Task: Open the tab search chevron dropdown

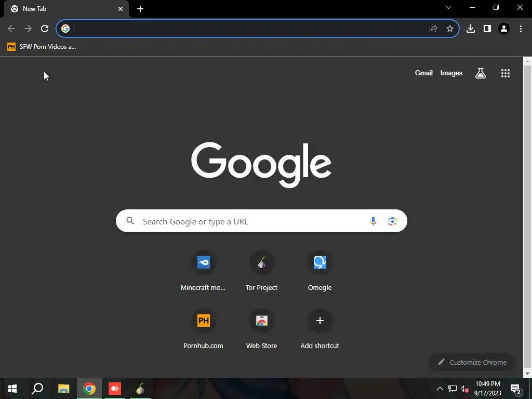Action: pos(448,7)
